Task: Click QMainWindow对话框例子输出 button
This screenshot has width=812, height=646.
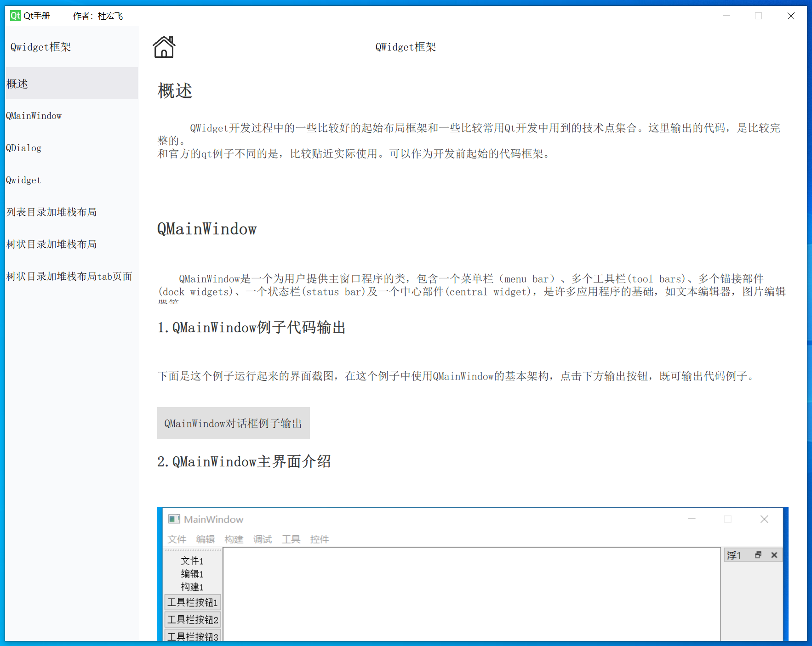Action: (234, 423)
